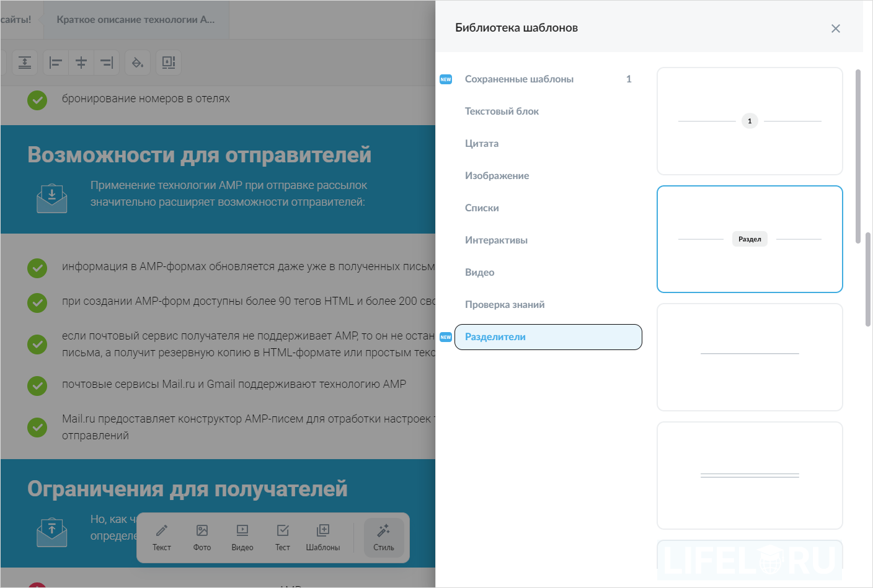The width and height of the screenshot is (873, 588).
Task: Choose Цитата from the template categories
Action: coord(482,143)
